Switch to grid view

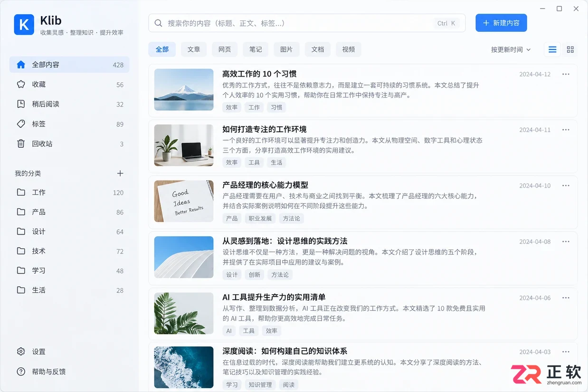click(x=570, y=49)
